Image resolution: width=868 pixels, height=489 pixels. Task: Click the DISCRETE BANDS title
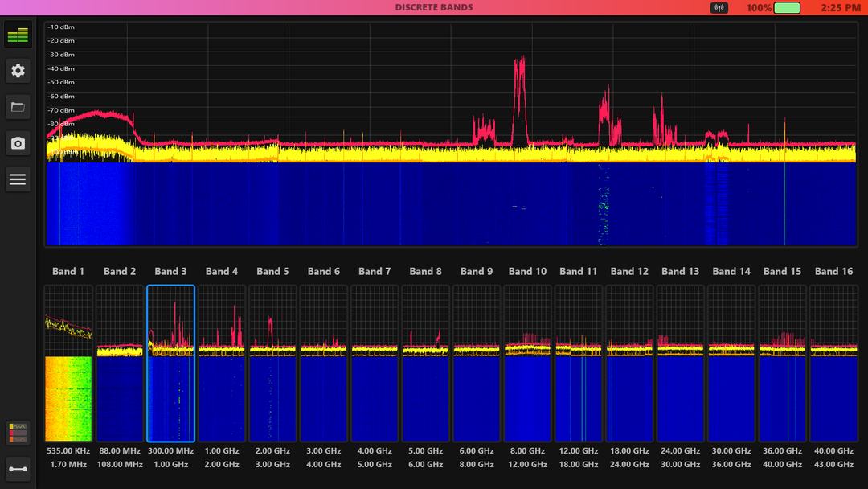434,8
